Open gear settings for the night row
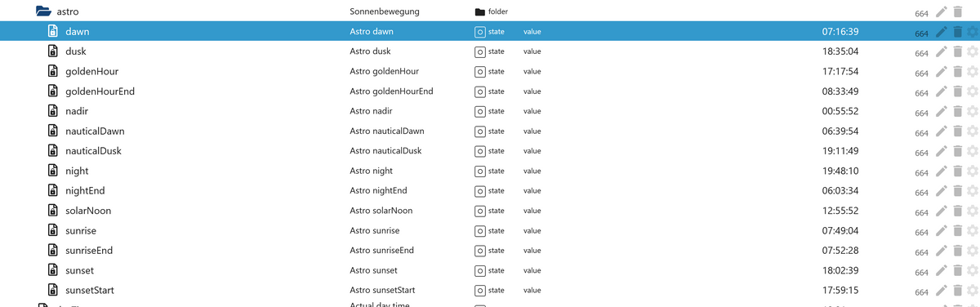This screenshot has width=980, height=307. [x=972, y=171]
